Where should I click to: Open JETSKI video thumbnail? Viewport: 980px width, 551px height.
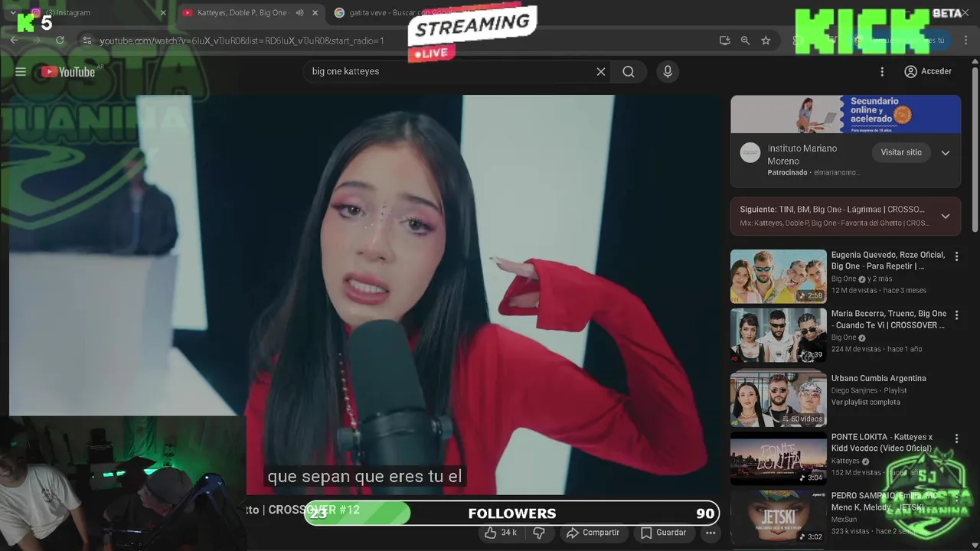click(779, 517)
